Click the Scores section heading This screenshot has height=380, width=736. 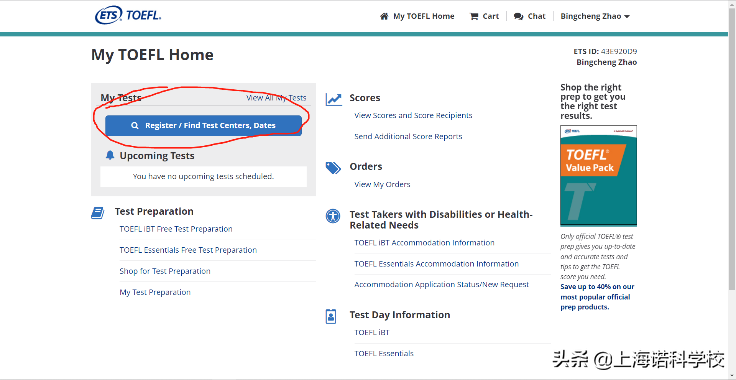pyautogui.click(x=365, y=98)
